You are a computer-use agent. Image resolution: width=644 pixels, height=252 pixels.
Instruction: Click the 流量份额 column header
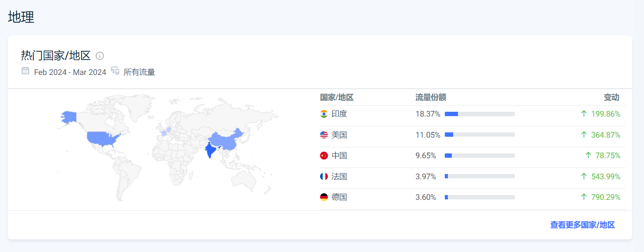tap(431, 97)
